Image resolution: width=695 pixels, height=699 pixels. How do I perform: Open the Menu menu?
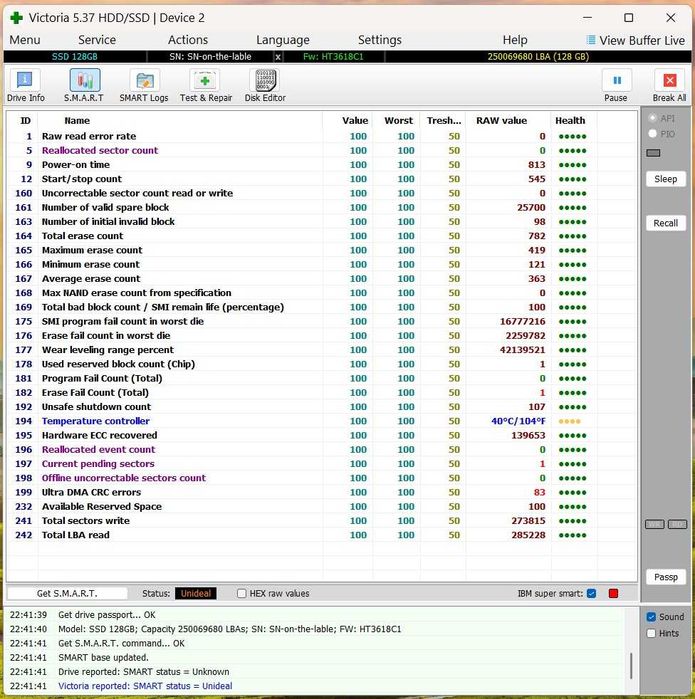[25, 40]
